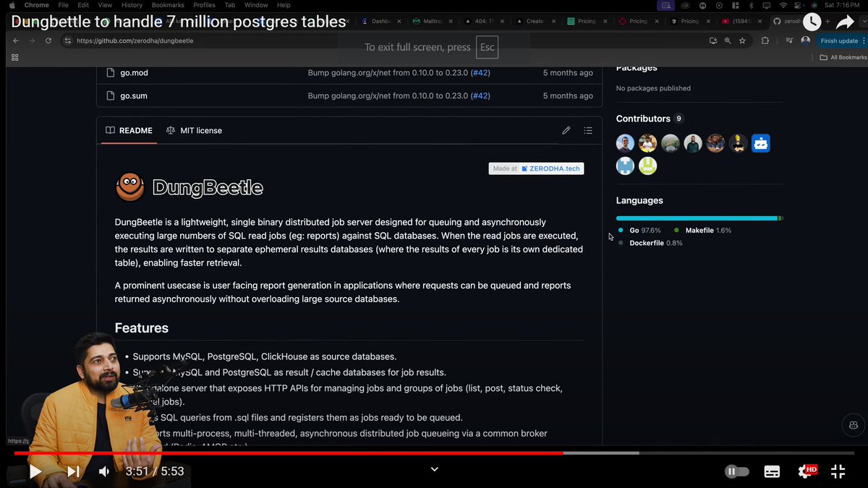The width and height of the screenshot is (868, 488).
Task: Open the Chrome extensions puzzle icon
Action: tap(765, 40)
